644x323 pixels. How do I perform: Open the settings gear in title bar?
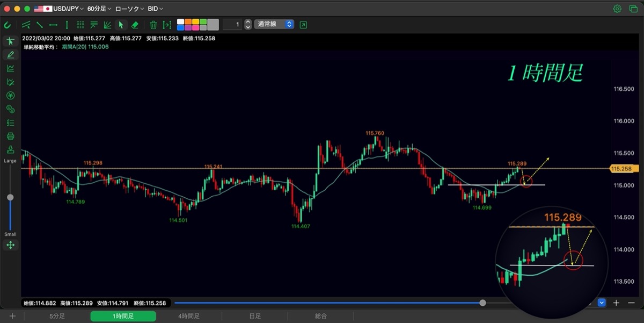pyautogui.click(x=617, y=9)
